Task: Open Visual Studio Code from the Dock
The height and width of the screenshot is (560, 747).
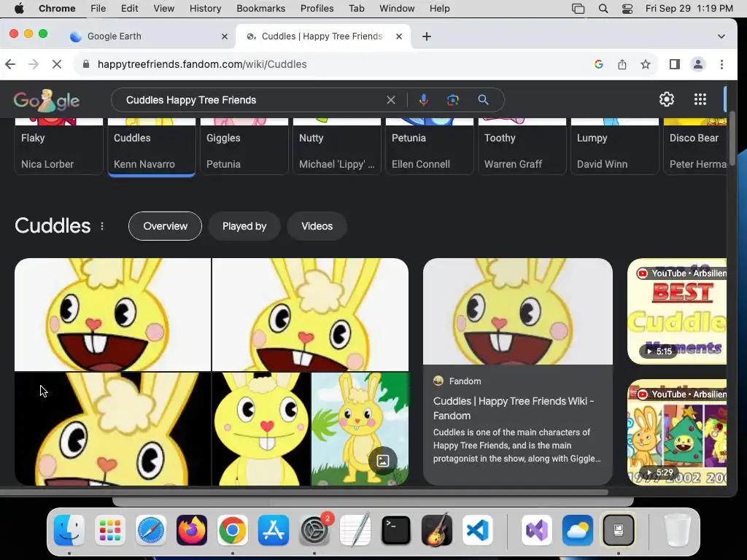Action: click(478, 530)
